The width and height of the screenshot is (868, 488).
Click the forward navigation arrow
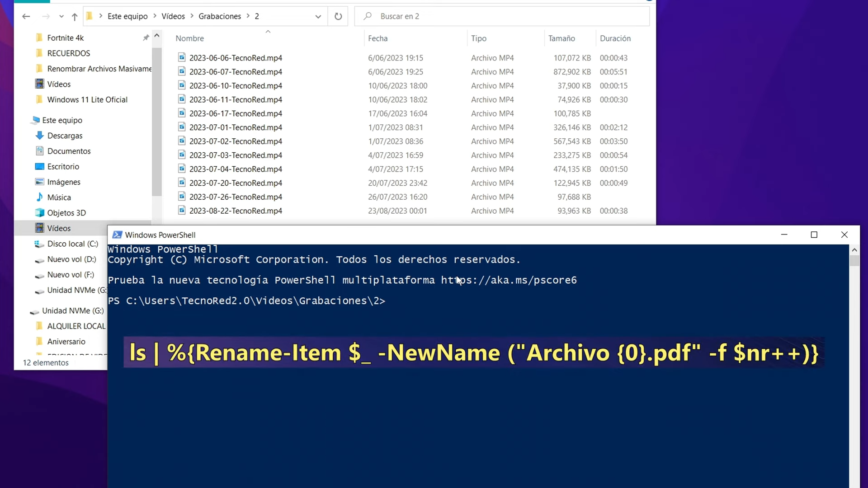pyautogui.click(x=46, y=16)
